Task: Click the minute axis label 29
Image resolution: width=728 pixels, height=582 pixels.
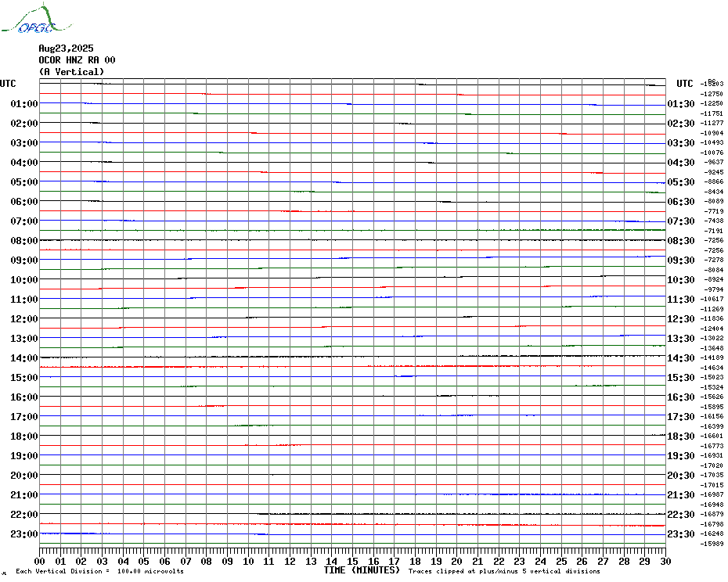Action: [x=644, y=562]
